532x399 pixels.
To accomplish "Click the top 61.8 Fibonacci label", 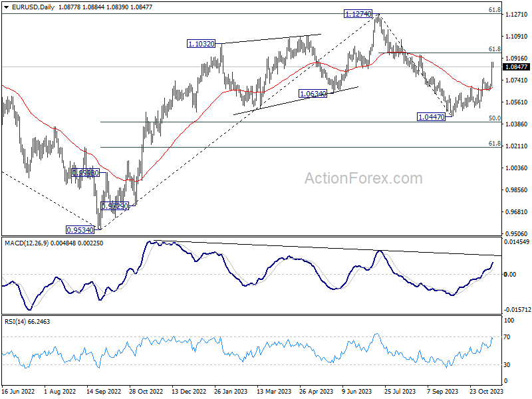I will (x=495, y=10).
